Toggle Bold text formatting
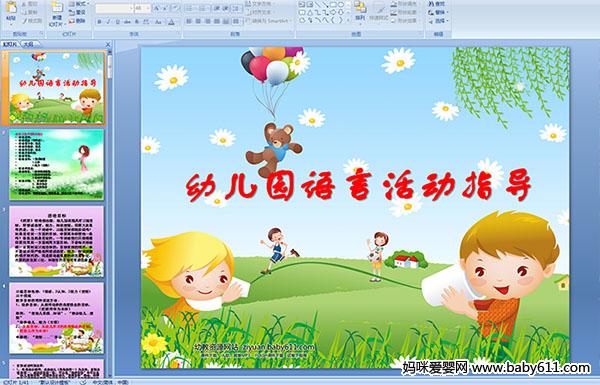This screenshot has height=385, width=600. tap(99, 22)
